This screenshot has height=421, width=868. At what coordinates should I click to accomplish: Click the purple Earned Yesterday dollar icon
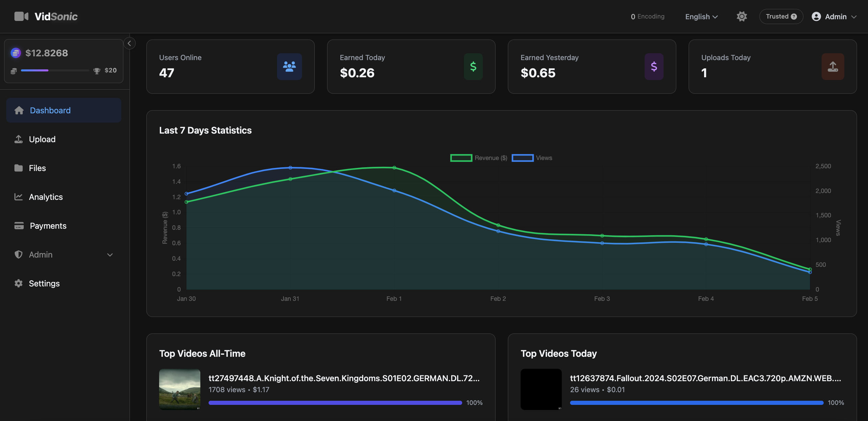pos(654,67)
